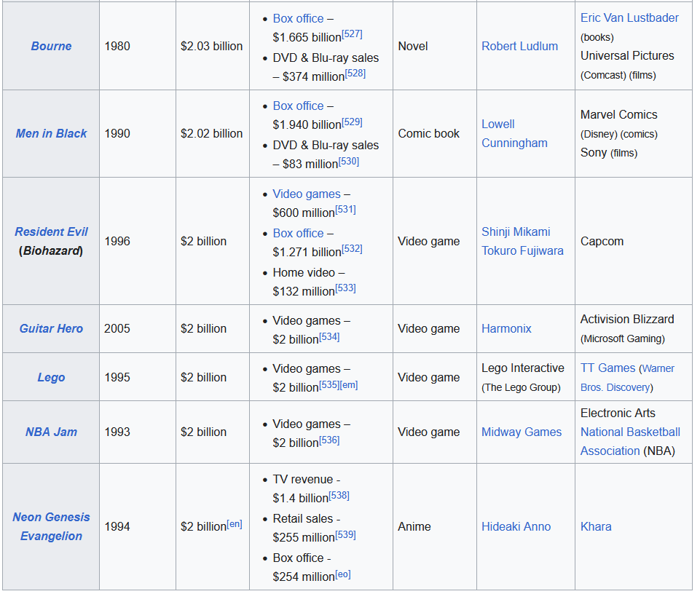This screenshot has height=594, width=700.
Task: Open Lowell Cunningham creator link
Action: 514,133
